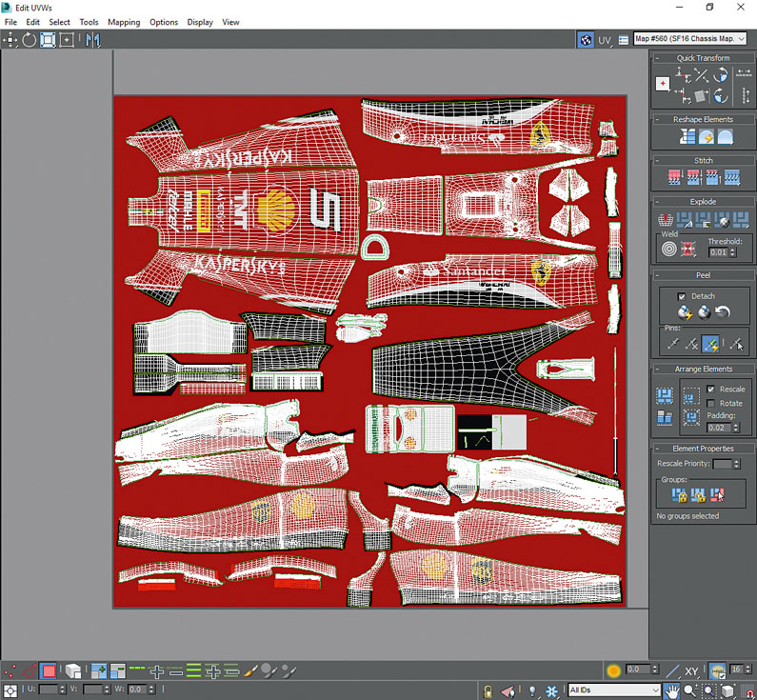757x700 pixels.
Task: Click the Stitch to Target icon
Action: [674, 178]
